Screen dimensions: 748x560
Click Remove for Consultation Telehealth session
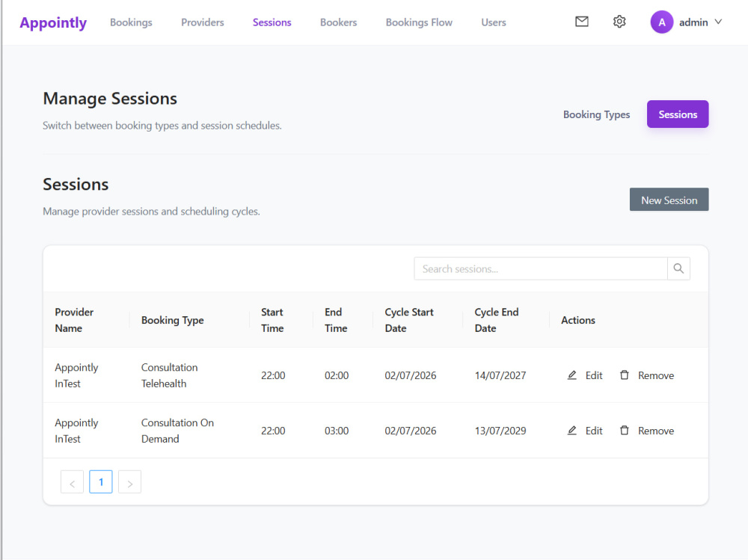tap(647, 375)
